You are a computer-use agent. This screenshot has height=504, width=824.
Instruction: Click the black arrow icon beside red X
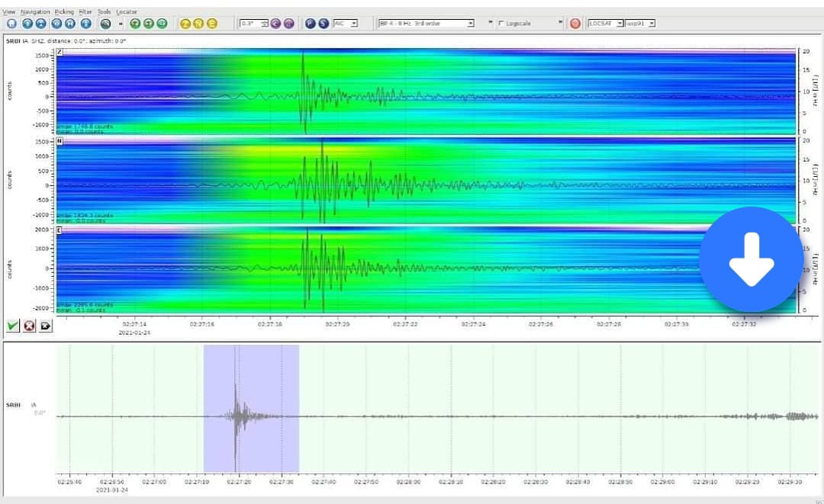pyautogui.click(x=45, y=326)
